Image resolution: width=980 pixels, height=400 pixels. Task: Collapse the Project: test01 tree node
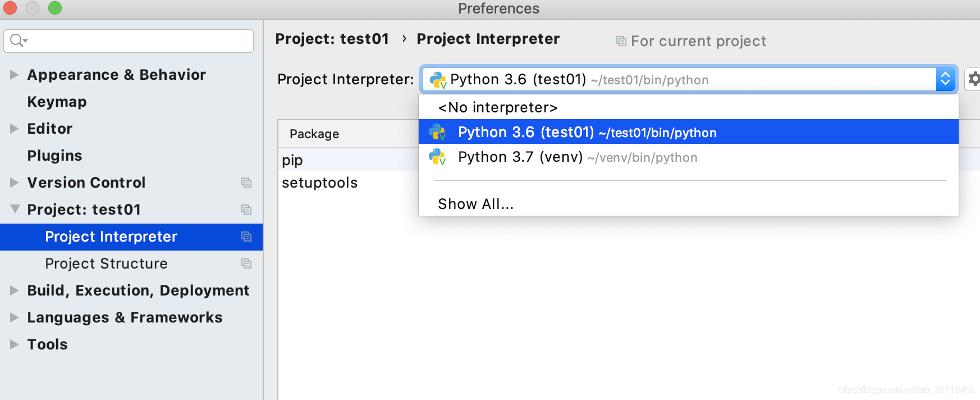(15, 209)
